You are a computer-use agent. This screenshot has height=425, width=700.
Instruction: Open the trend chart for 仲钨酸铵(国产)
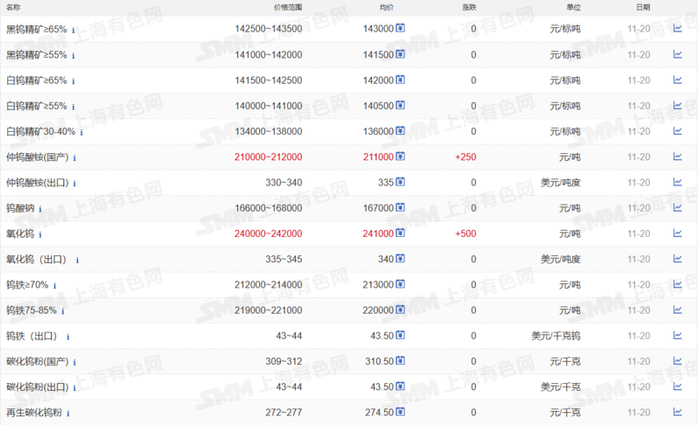(x=677, y=157)
